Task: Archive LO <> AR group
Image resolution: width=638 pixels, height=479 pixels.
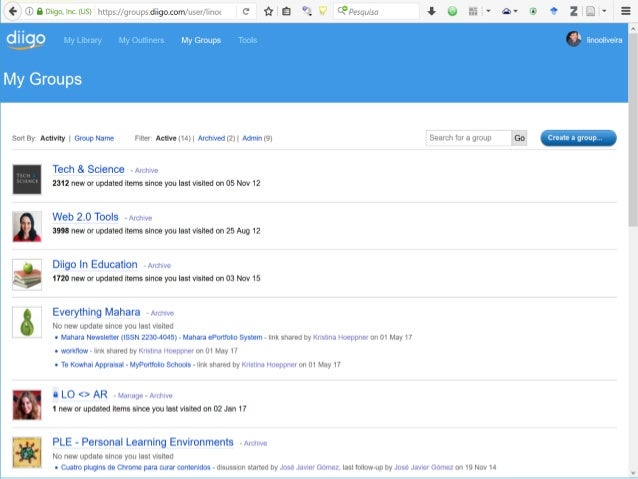Action: 161,396
